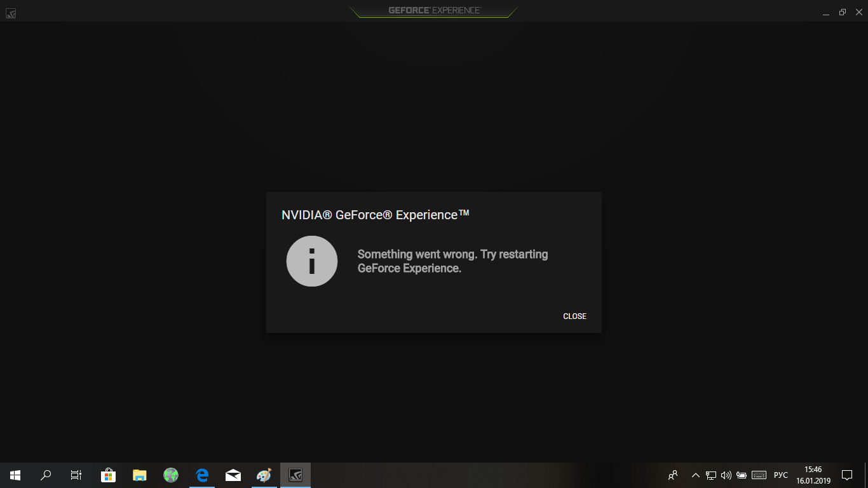Click the GEFORCE EXPERIENCE title bar logo

pos(435,10)
